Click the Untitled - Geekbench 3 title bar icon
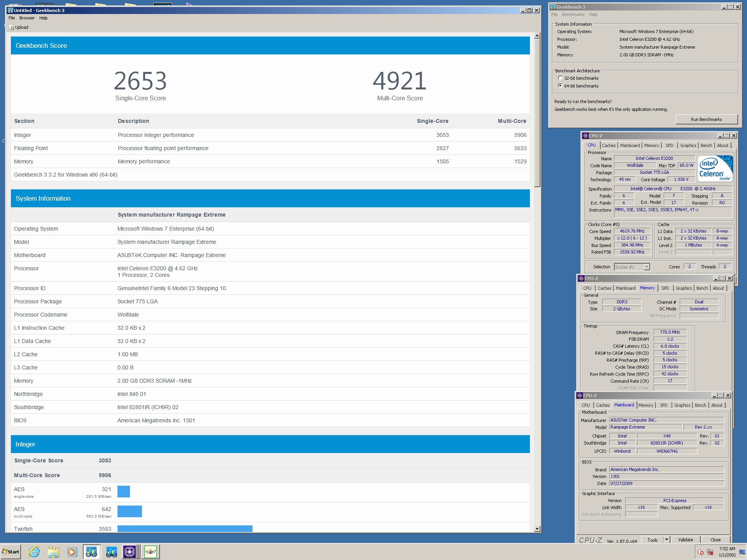Viewport: 747px width, 560px height. pyautogui.click(x=11, y=10)
